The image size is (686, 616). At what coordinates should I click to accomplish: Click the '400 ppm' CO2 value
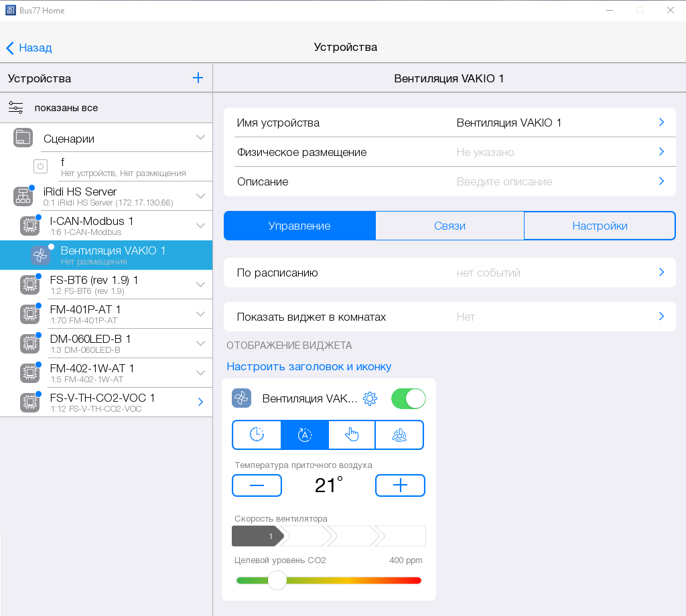405,560
